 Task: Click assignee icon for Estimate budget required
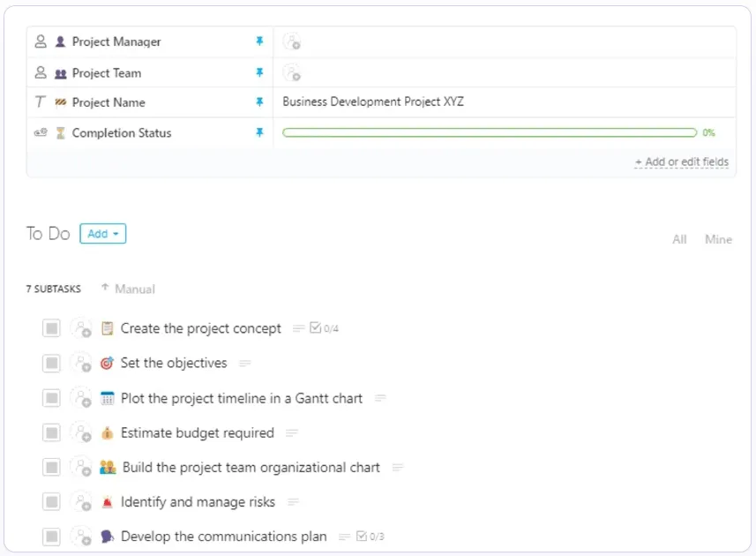coord(81,433)
